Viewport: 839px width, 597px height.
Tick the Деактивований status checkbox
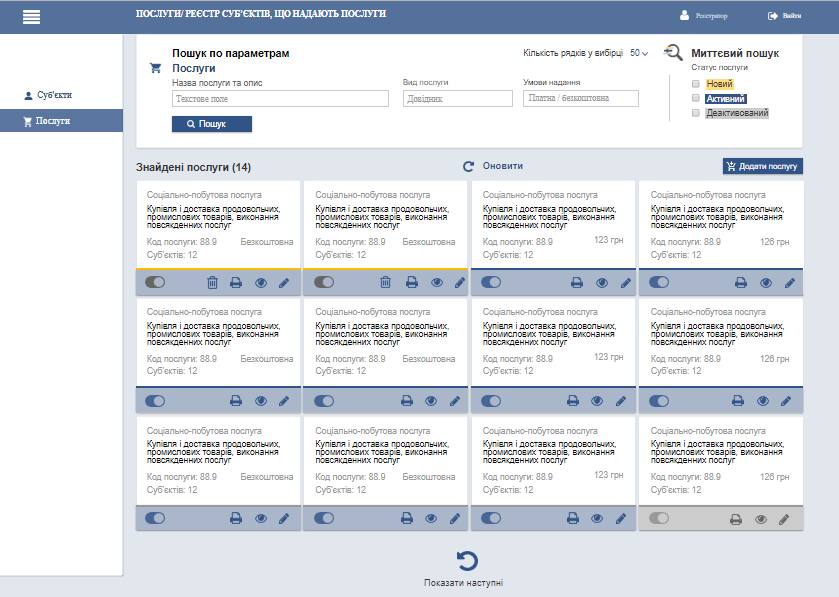696,113
